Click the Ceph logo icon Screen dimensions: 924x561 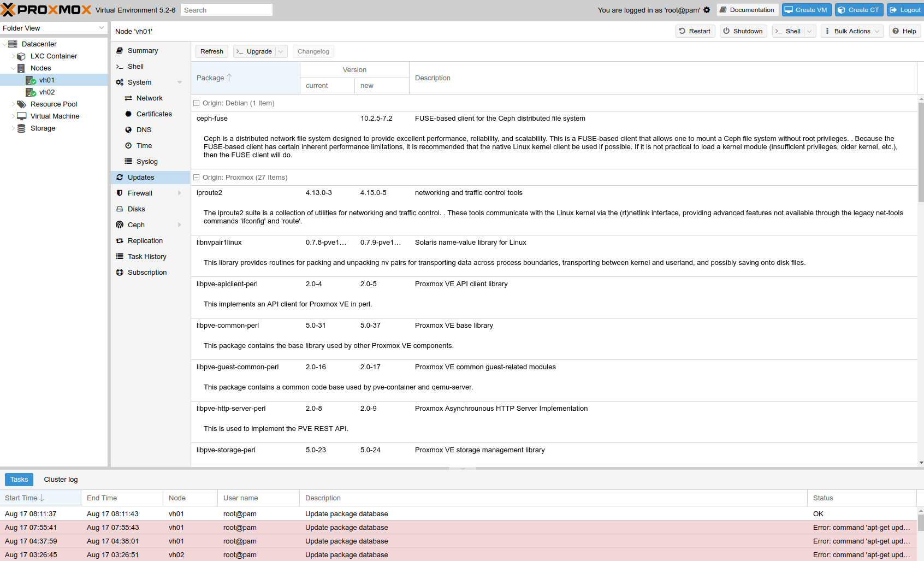tap(120, 225)
